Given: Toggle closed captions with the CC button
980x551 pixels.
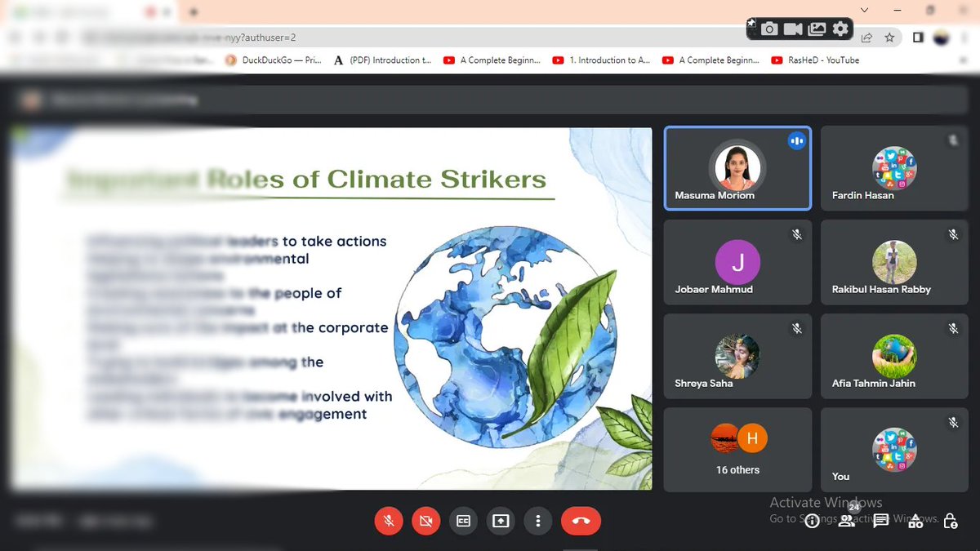Looking at the screenshot, I should click(x=463, y=521).
